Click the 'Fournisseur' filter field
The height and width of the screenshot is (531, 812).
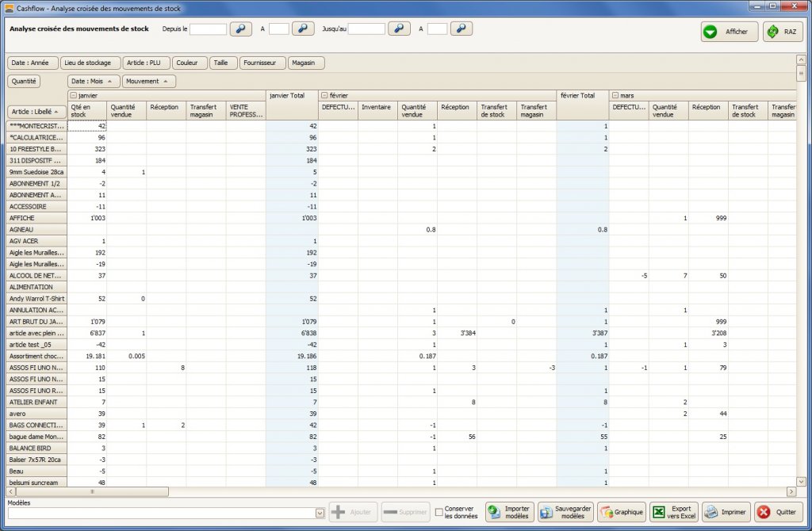click(262, 63)
